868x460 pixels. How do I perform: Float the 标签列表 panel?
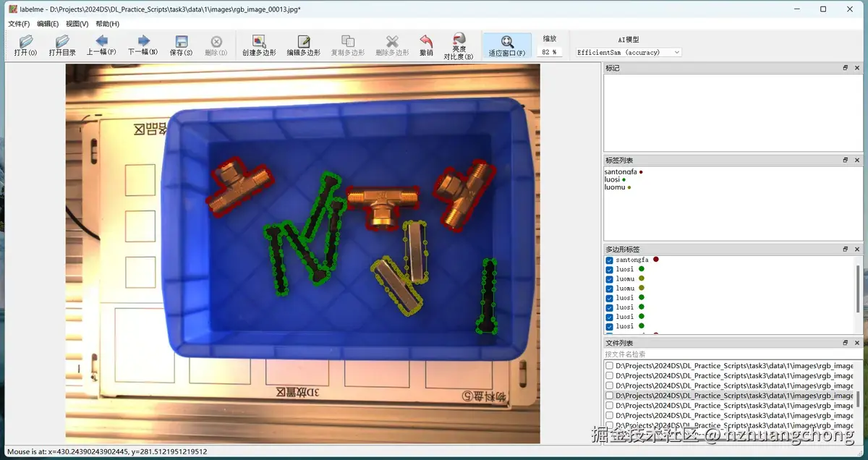click(846, 160)
